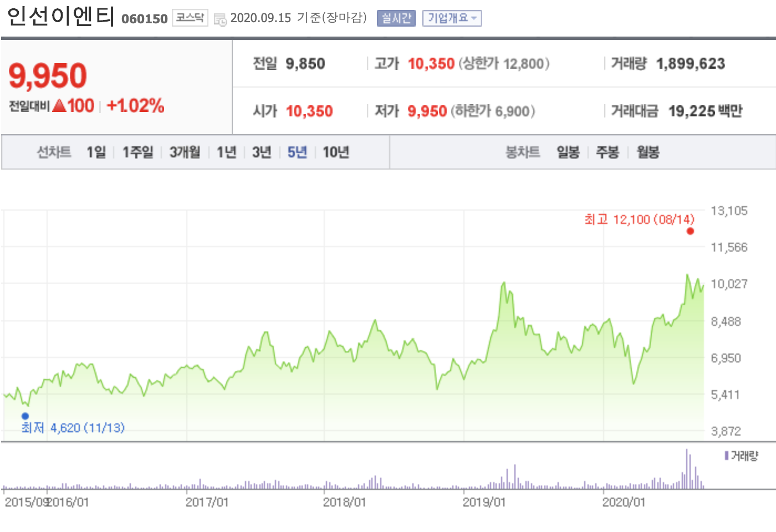The height and width of the screenshot is (532, 776).
Task: Click the 2020/01 x-axis date label
Action: [624, 502]
